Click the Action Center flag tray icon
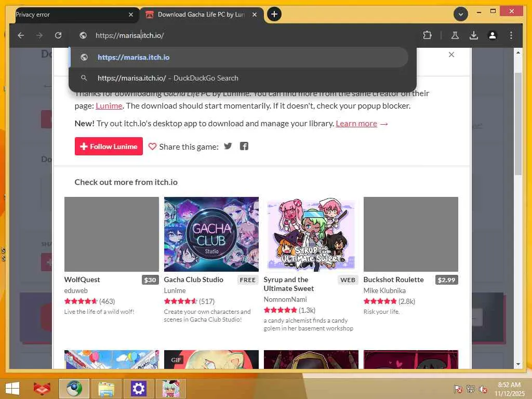 [x=458, y=389]
